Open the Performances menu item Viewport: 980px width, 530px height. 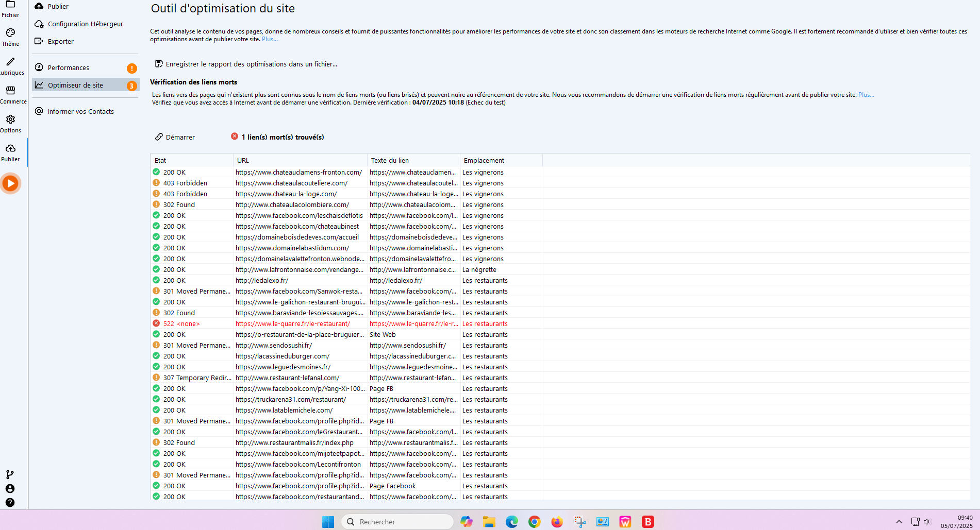coord(85,67)
